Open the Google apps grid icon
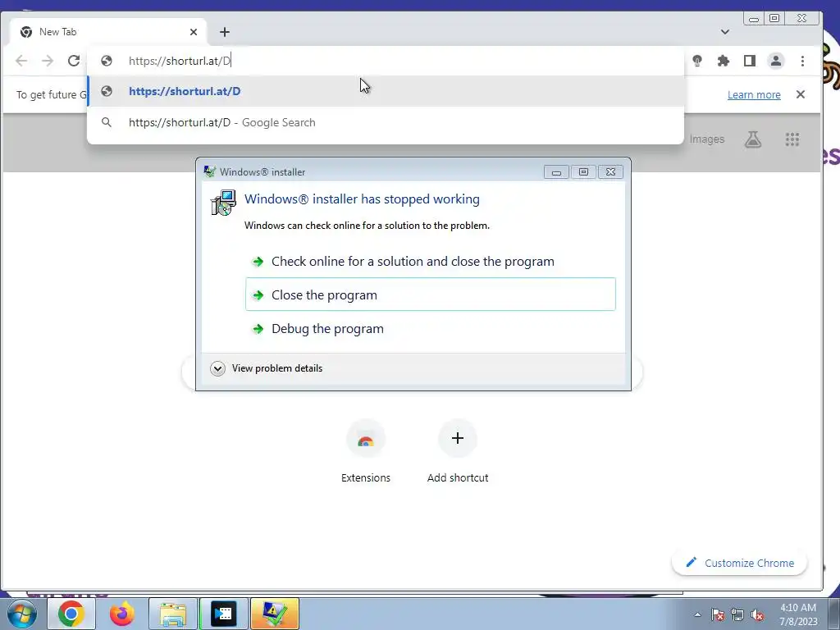This screenshot has height=630, width=840. pos(792,139)
